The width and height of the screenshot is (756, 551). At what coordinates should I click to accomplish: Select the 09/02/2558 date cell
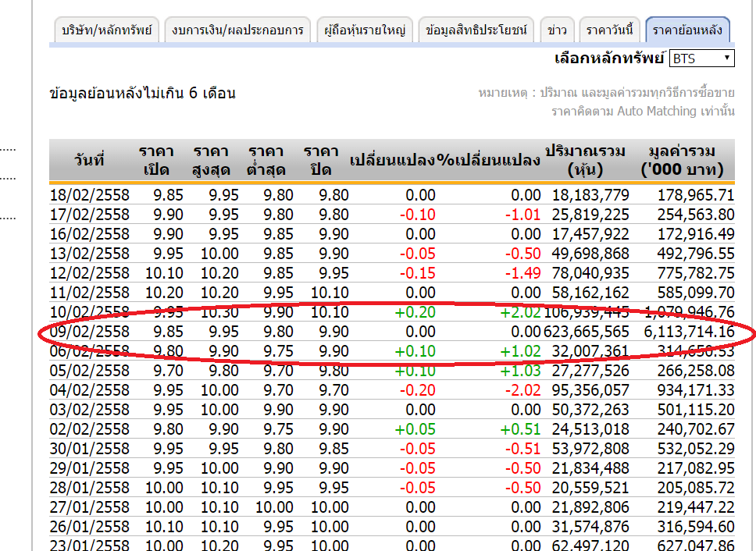[89, 332]
